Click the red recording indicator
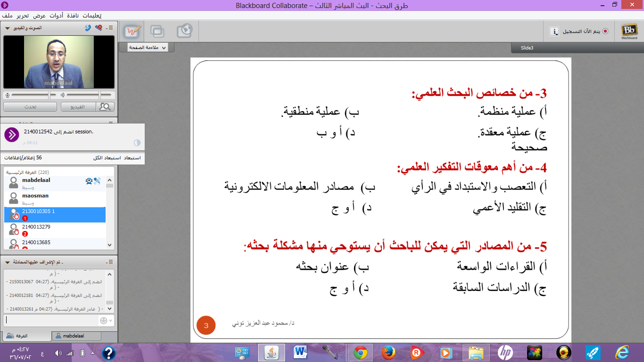Screen dimensions: 644x362 tap(605, 32)
